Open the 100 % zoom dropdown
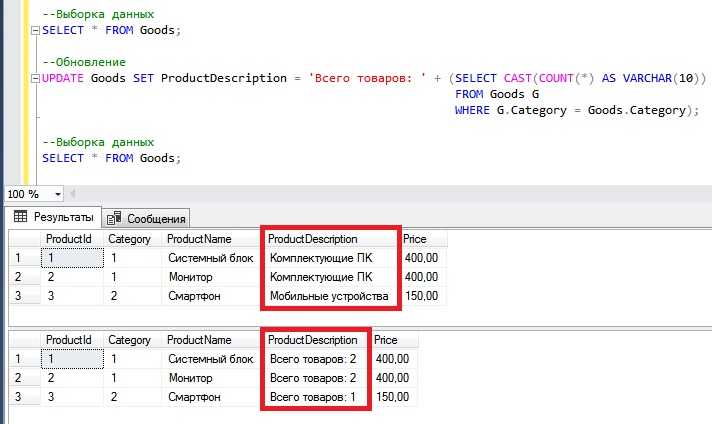The height and width of the screenshot is (424, 712). point(58,193)
